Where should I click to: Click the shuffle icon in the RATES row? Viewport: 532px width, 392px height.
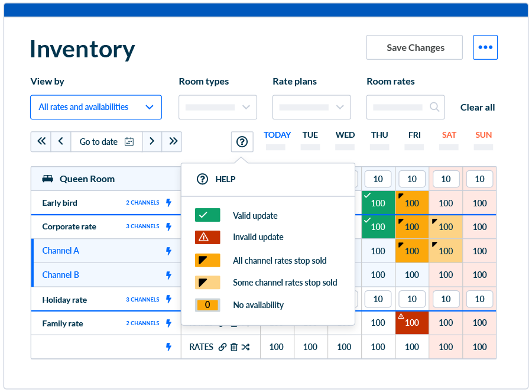pos(246,347)
